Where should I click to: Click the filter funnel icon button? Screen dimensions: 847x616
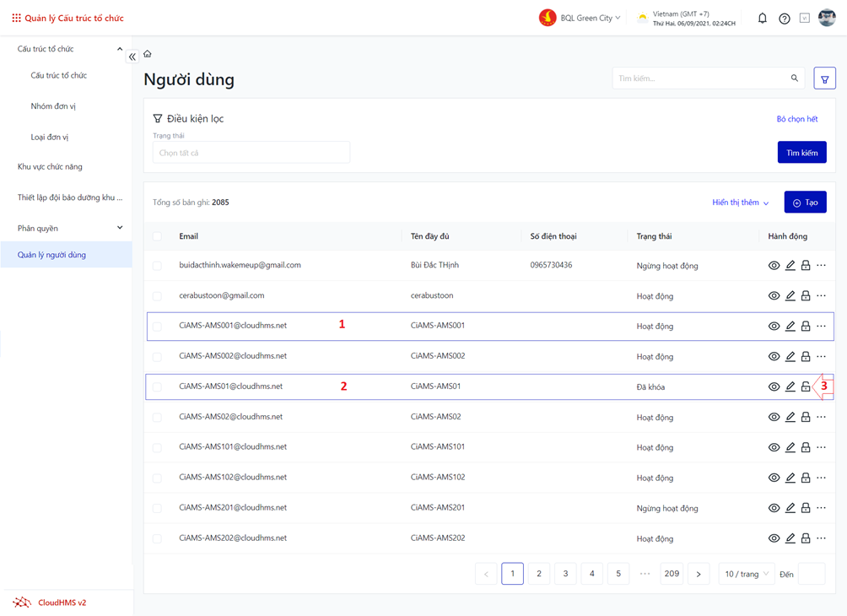[x=824, y=79]
